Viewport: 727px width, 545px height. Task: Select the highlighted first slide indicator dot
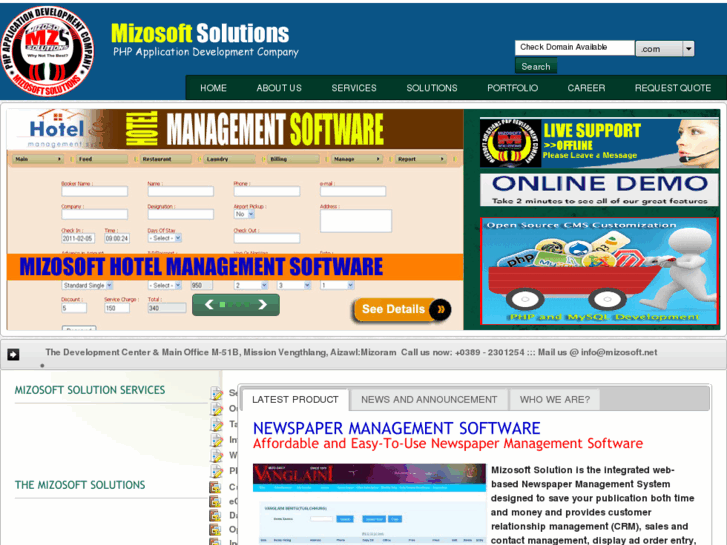(223, 305)
